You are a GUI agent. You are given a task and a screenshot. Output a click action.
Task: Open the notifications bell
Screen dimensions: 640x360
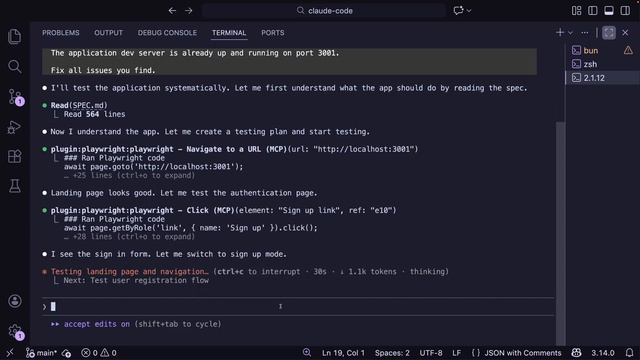pyautogui.click(x=629, y=353)
